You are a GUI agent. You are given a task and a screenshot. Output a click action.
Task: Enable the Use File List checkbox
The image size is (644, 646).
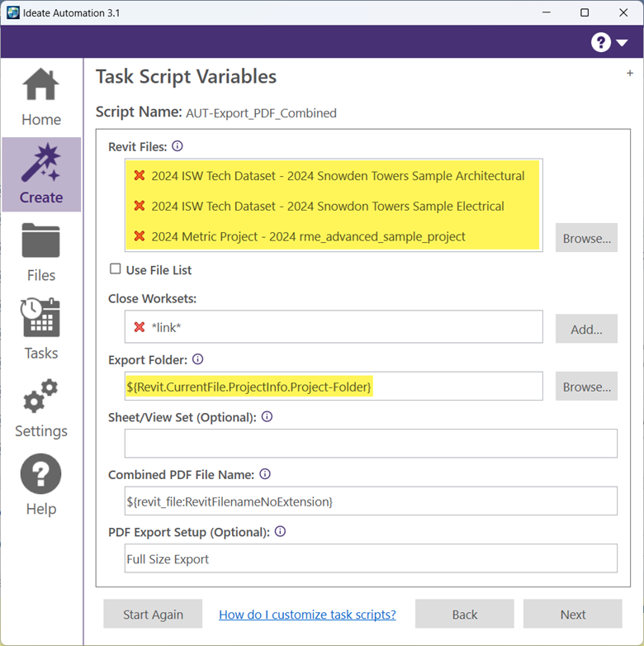pyautogui.click(x=116, y=269)
